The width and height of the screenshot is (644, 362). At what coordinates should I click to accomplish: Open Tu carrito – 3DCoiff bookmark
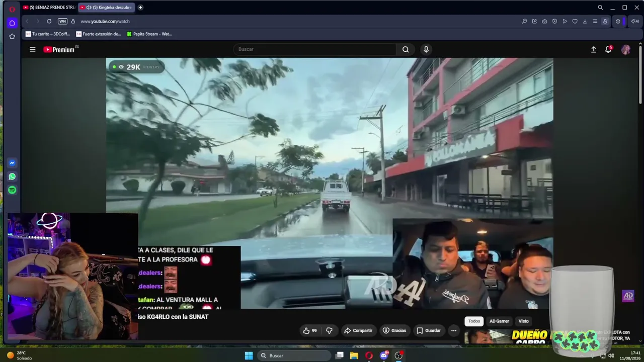(48, 34)
